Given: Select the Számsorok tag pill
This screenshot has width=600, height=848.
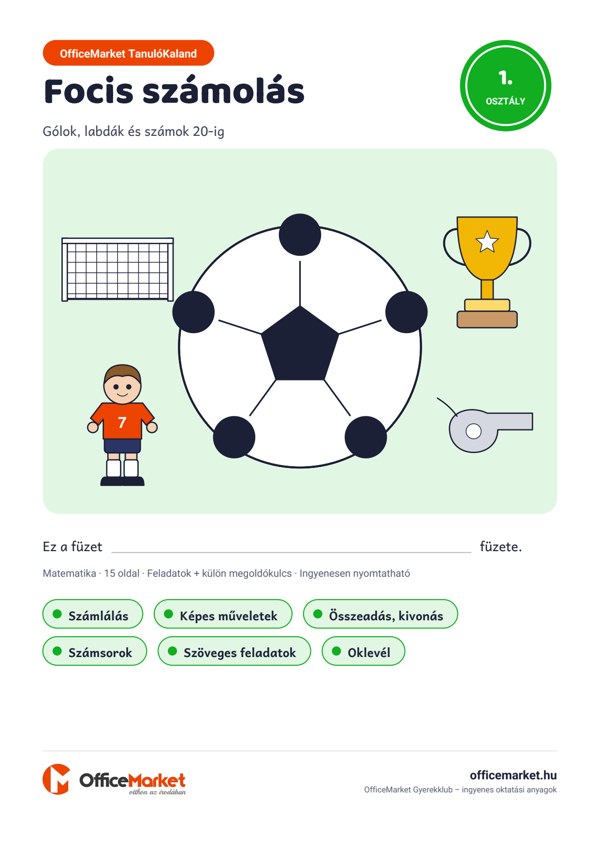Looking at the screenshot, I should [95, 651].
